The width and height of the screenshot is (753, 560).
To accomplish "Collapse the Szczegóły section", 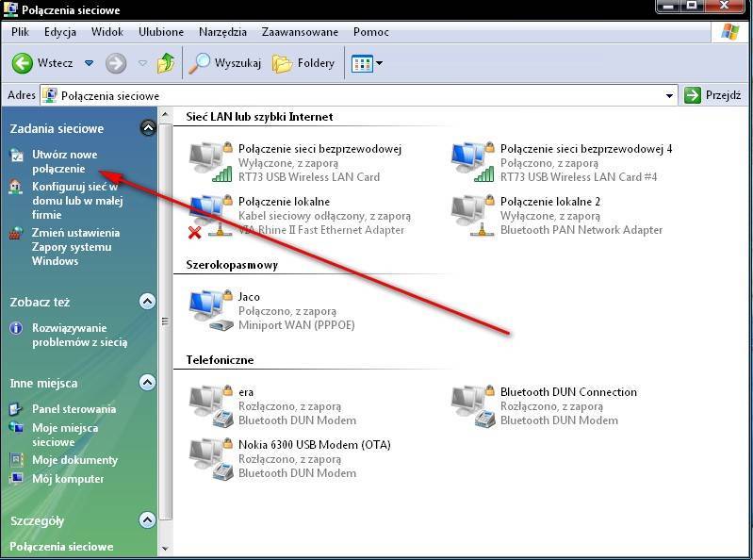I will (x=147, y=519).
